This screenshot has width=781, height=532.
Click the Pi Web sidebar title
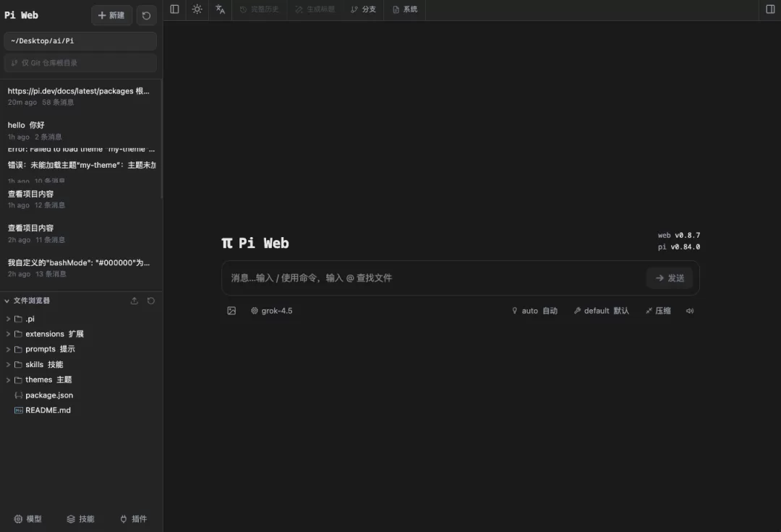22,15
